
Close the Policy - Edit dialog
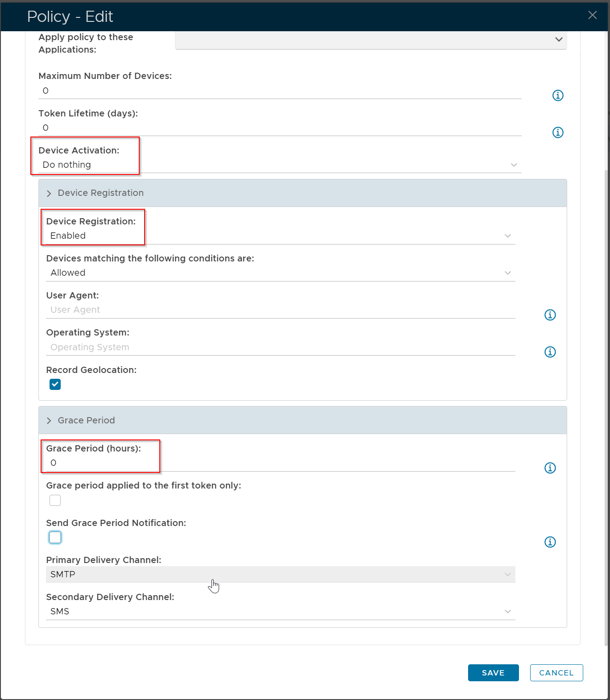pos(592,15)
